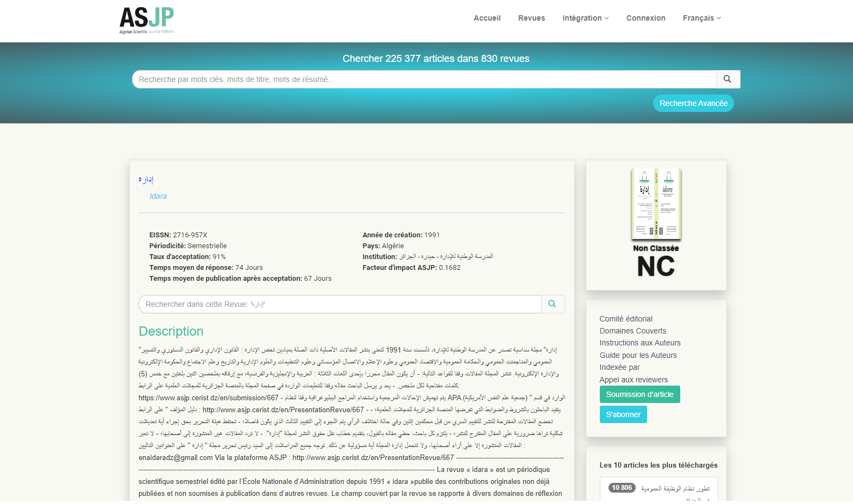853x504 pixels.
Task: Expand the Intégration dropdown menu
Action: (585, 18)
